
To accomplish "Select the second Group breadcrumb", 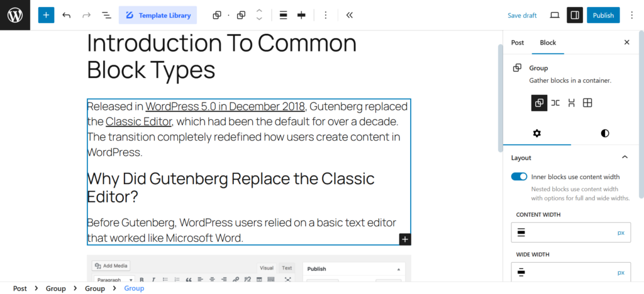I will (95, 288).
